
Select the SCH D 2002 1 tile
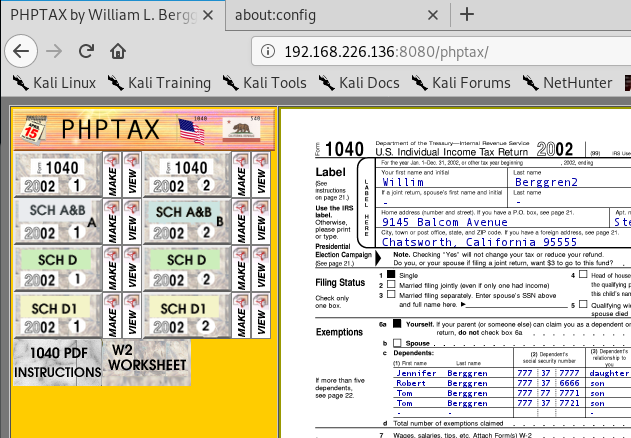click(x=58, y=269)
